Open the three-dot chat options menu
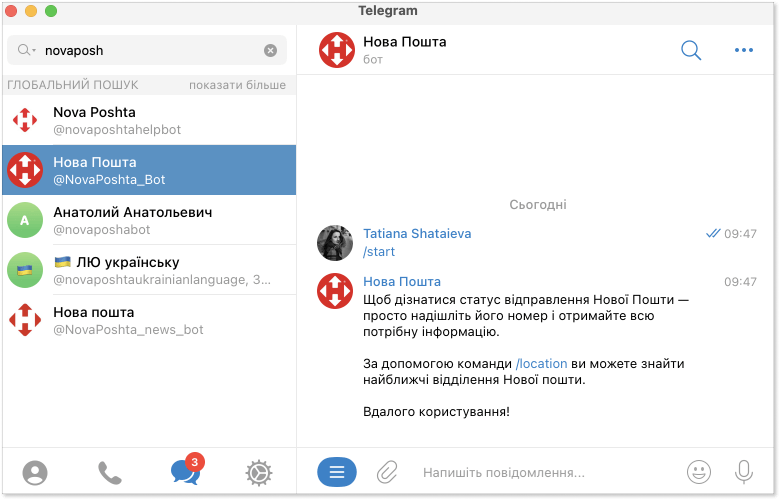This screenshot has width=780, height=500. (744, 50)
